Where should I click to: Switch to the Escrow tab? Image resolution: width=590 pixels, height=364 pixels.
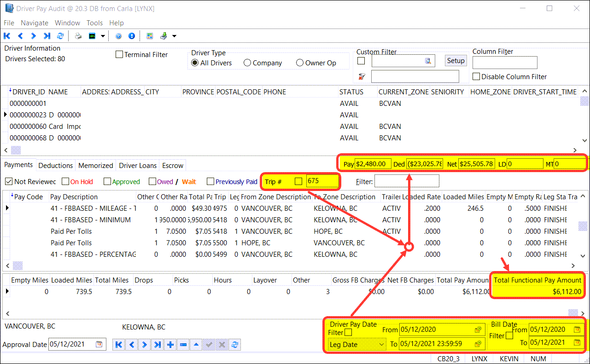(x=173, y=165)
